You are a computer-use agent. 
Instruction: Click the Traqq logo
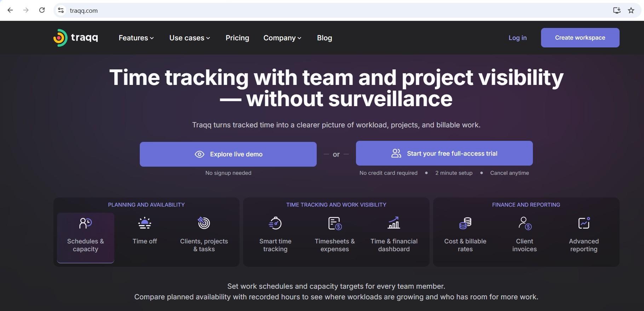(x=75, y=38)
